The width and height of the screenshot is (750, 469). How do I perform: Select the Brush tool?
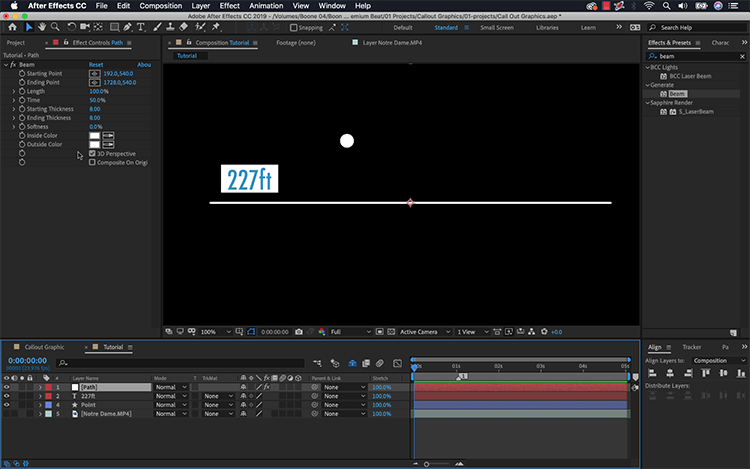pyautogui.click(x=157, y=27)
